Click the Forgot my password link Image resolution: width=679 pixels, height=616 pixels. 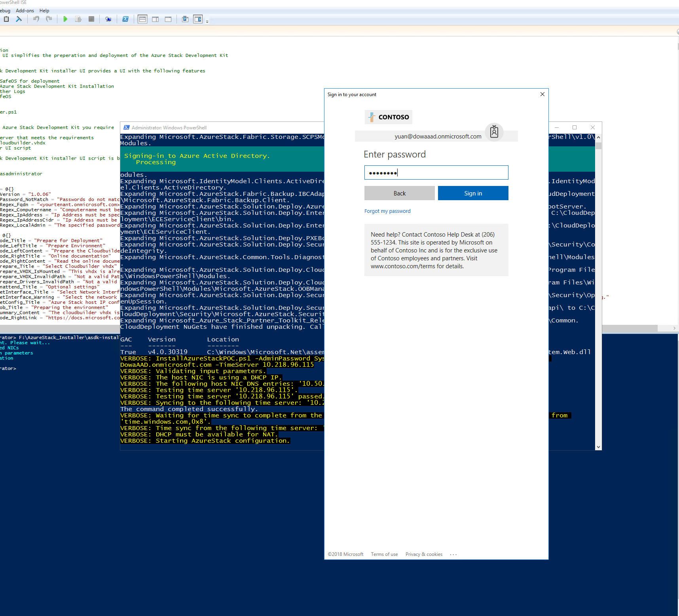(x=387, y=211)
